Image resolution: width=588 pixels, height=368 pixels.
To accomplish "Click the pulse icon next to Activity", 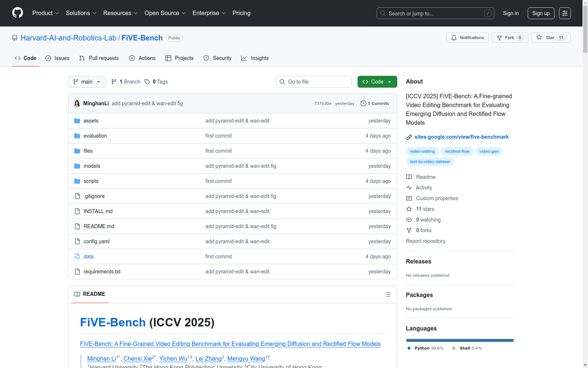I will tap(409, 188).
